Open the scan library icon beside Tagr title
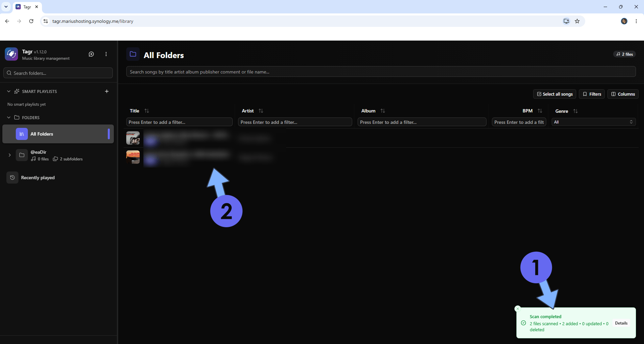Image resolution: width=644 pixels, height=344 pixels. click(91, 54)
